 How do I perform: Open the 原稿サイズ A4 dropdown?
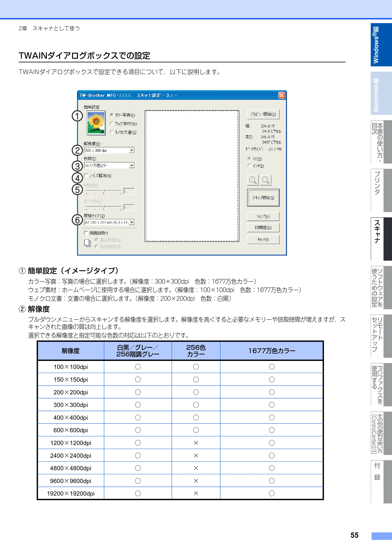click(109, 222)
